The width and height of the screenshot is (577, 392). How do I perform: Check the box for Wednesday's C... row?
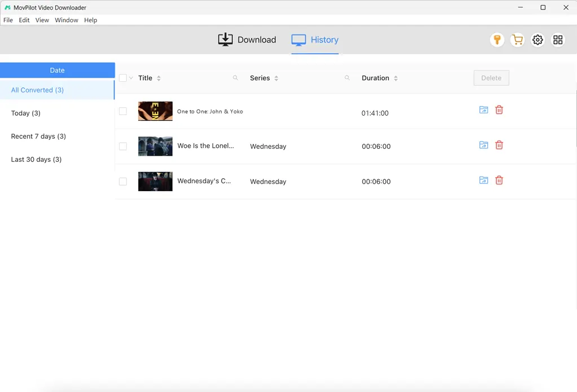[123, 182]
